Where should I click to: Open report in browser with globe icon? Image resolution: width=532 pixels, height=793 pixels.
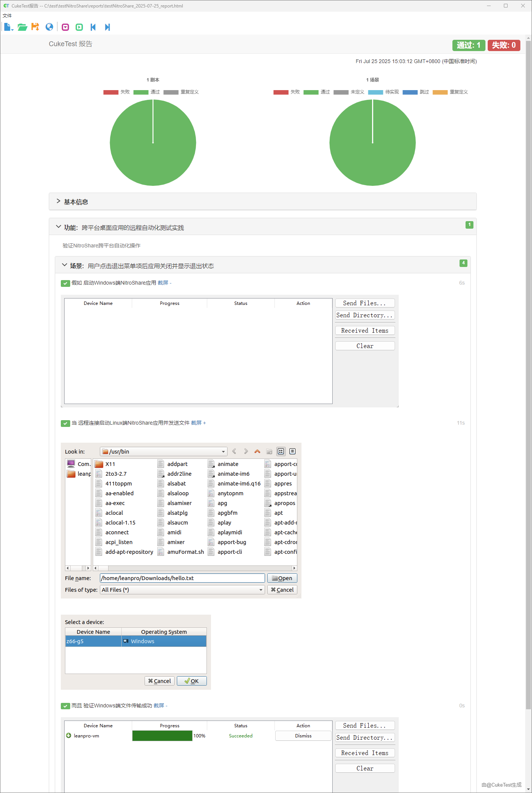[x=49, y=27]
